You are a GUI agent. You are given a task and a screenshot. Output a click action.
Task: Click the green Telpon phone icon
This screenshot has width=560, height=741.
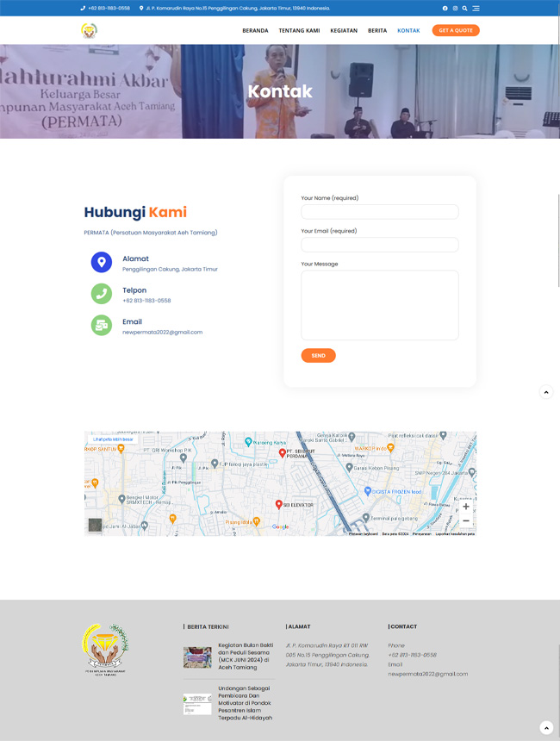pyautogui.click(x=102, y=294)
